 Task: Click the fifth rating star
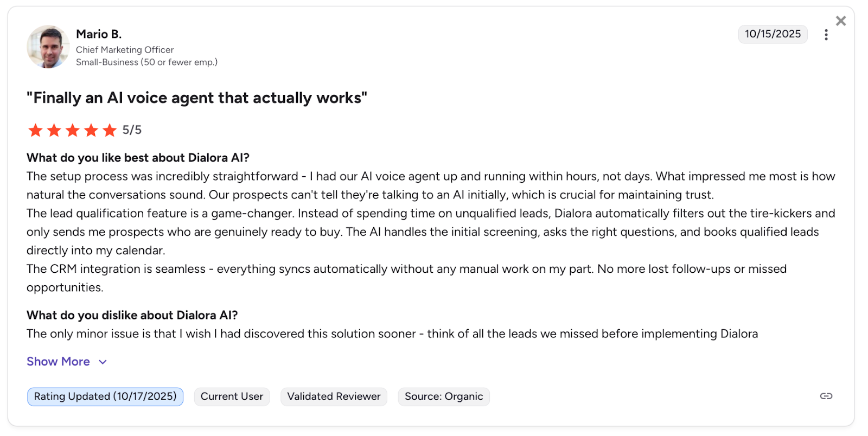(x=110, y=130)
